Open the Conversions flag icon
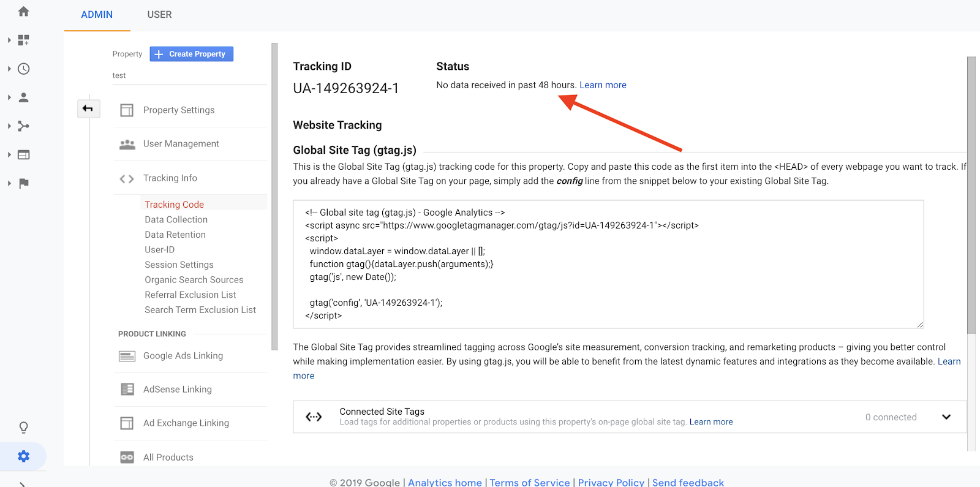Image resolution: width=980 pixels, height=487 pixels. (x=24, y=183)
